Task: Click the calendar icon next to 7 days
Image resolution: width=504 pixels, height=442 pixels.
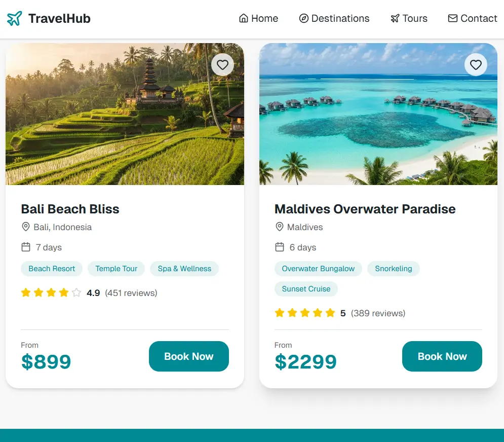Action: coord(26,247)
